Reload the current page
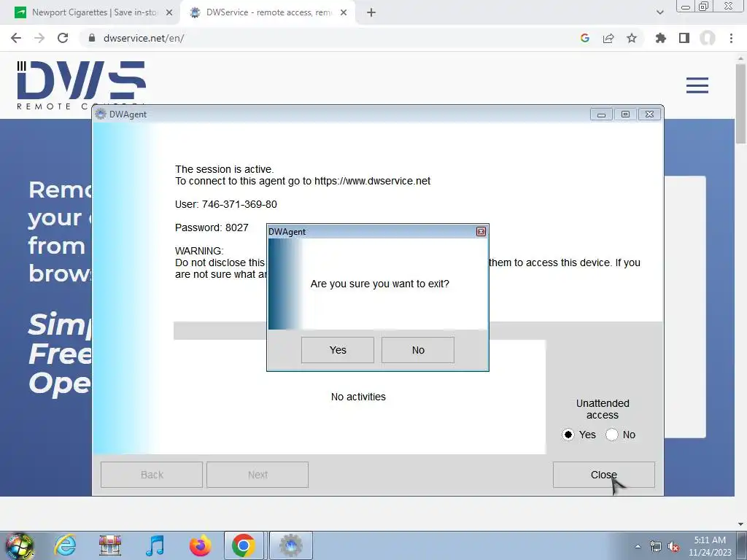This screenshot has width=747, height=560. (63, 38)
